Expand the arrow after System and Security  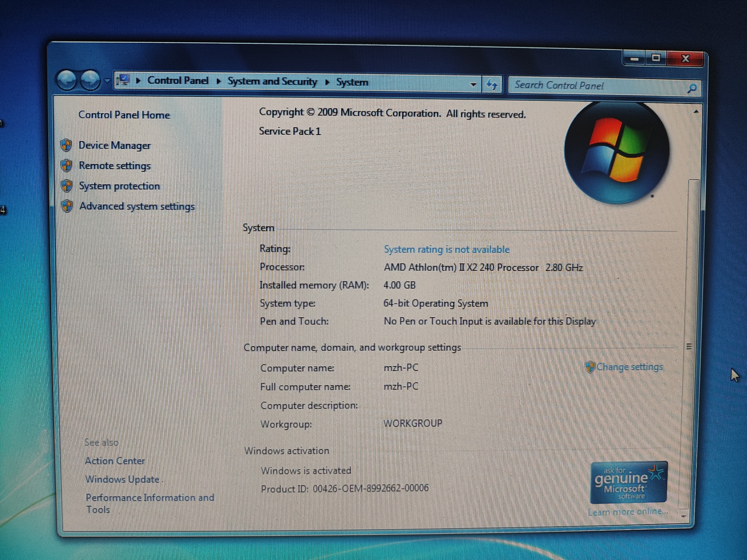pos(327,82)
